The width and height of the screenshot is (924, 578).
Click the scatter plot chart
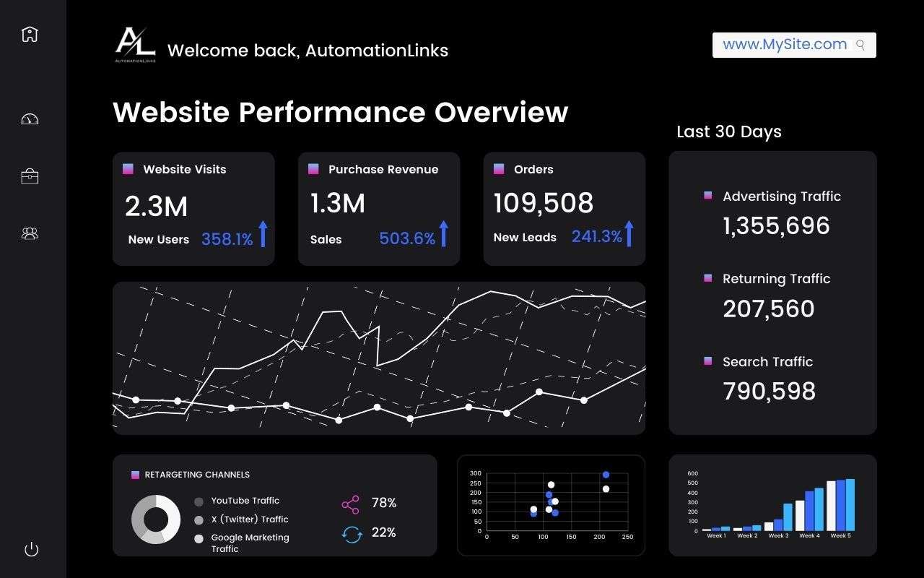551,505
